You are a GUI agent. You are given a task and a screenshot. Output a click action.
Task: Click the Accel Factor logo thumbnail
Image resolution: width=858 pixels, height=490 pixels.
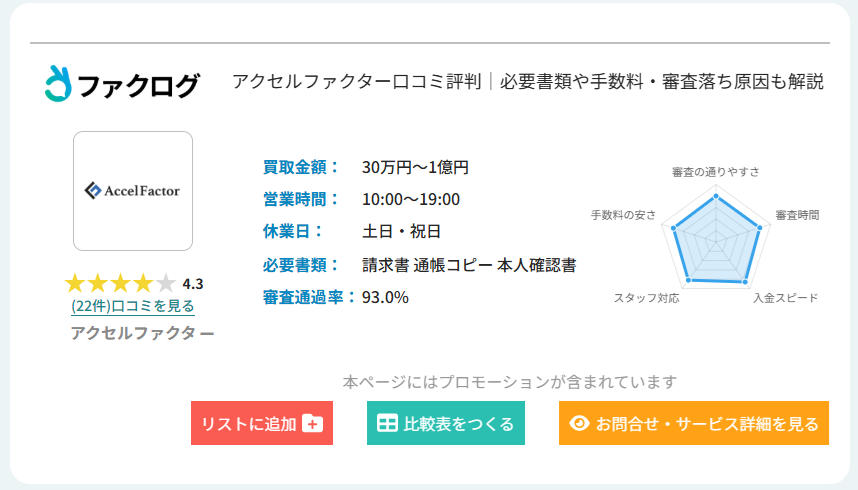click(x=133, y=190)
